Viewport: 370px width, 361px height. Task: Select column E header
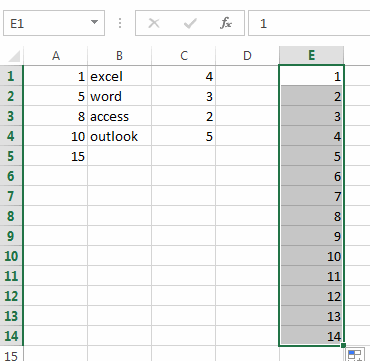(x=311, y=55)
